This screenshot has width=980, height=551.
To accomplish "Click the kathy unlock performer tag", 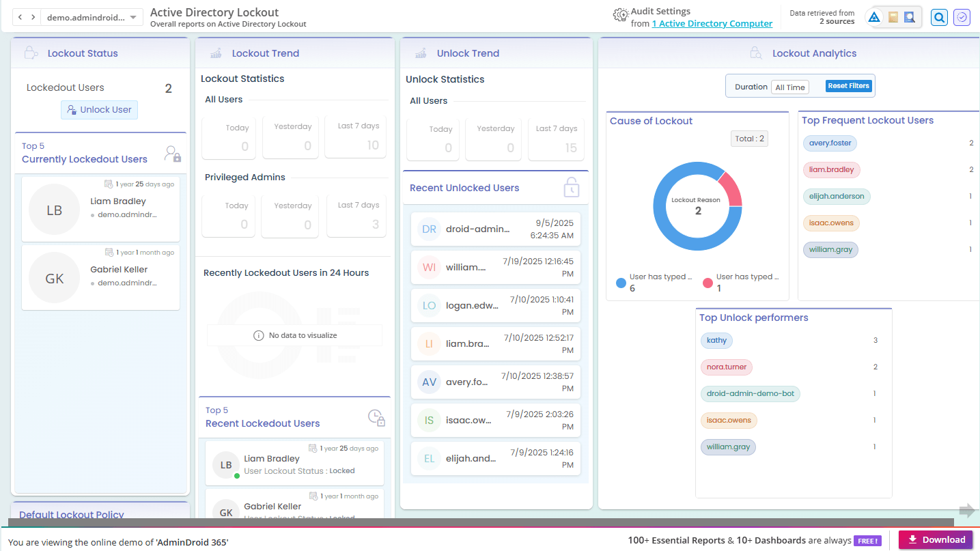I will (x=716, y=341).
